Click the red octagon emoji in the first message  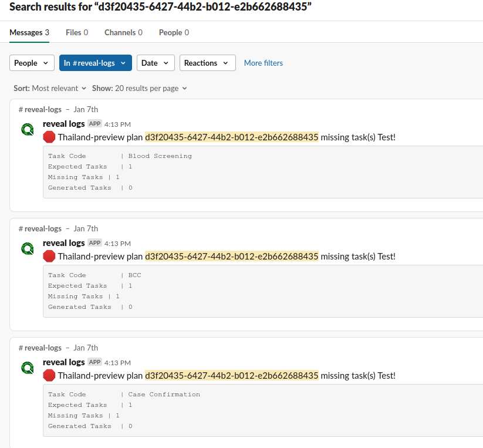(49, 137)
